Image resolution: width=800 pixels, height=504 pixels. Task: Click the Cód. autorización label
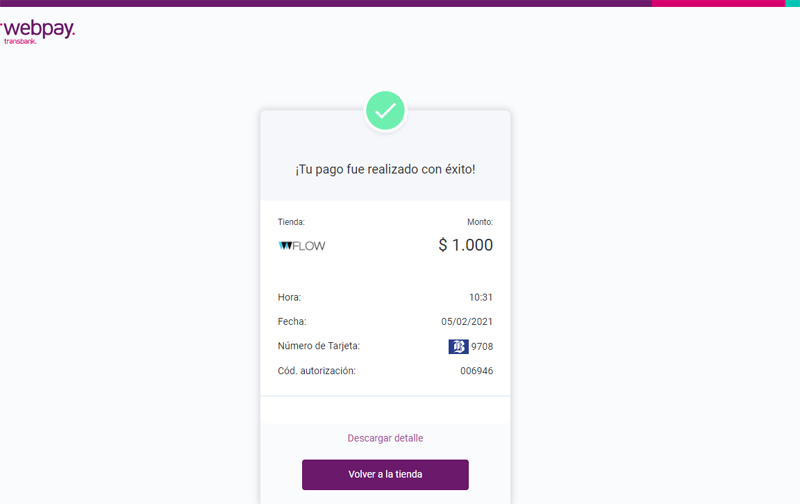[x=316, y=371]
